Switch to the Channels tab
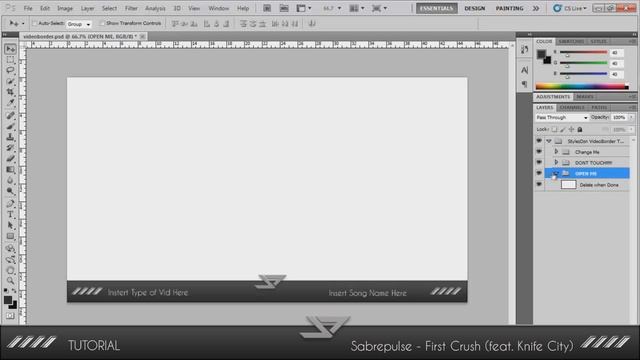Image resolution: width=640 pixels, height=360 pixels. [x=572, y=107]
